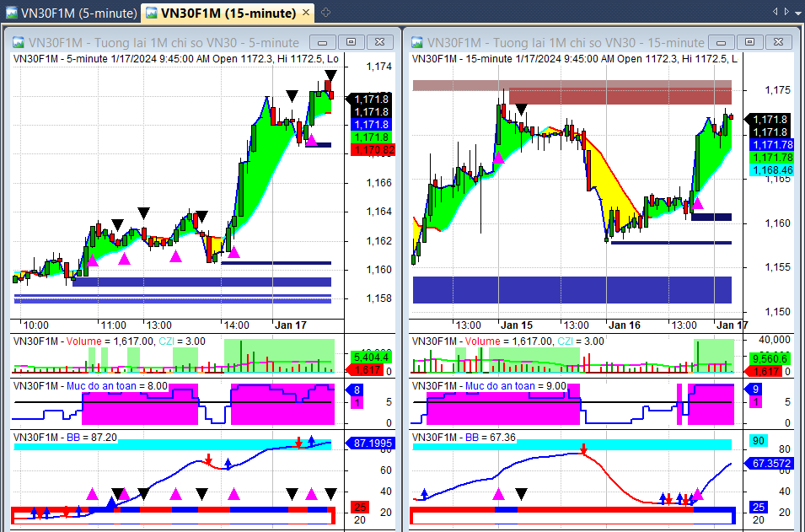The height and width of the screenshot is (532, 805).
Task: Click the 5-minute Volume = 1,617.00 pane title
Action: click(110, 341)
